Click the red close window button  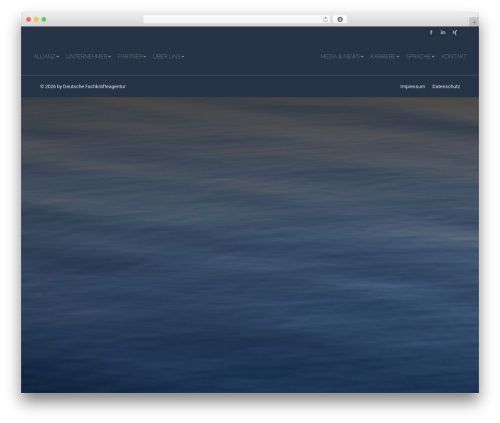(29, 19)
